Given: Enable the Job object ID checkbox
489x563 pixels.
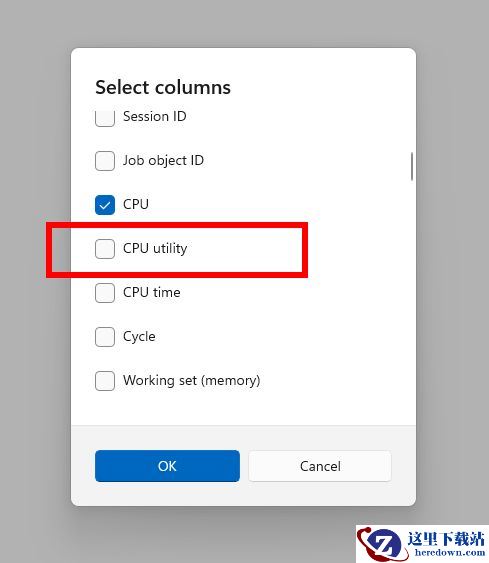Looking at the screenshot, I should click(105, 160).
